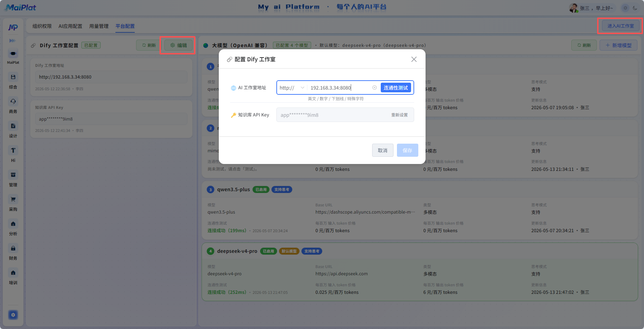
Task: Close the 配置 Dify 工作室 dialog
Action: pyautogui.click(x=414, y=59)
